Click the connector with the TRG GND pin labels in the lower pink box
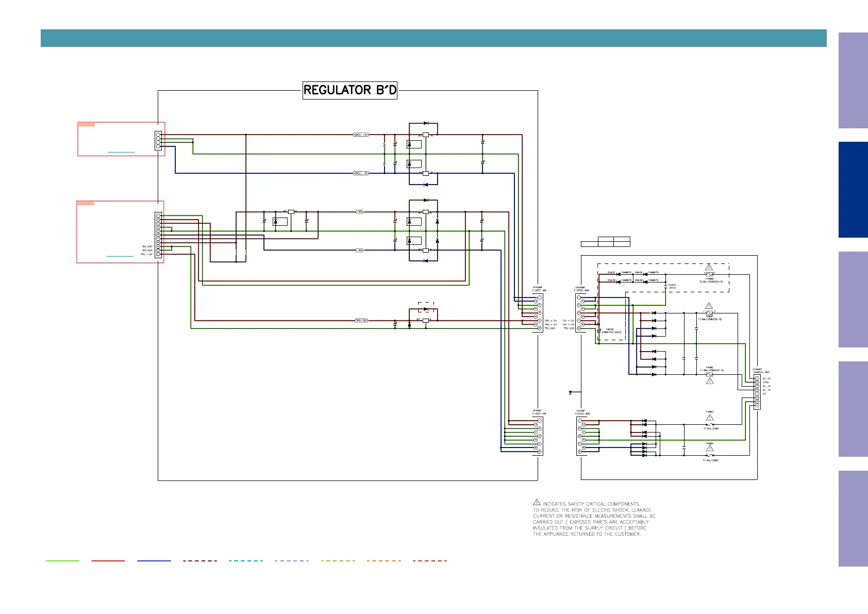 click(158, 235)
